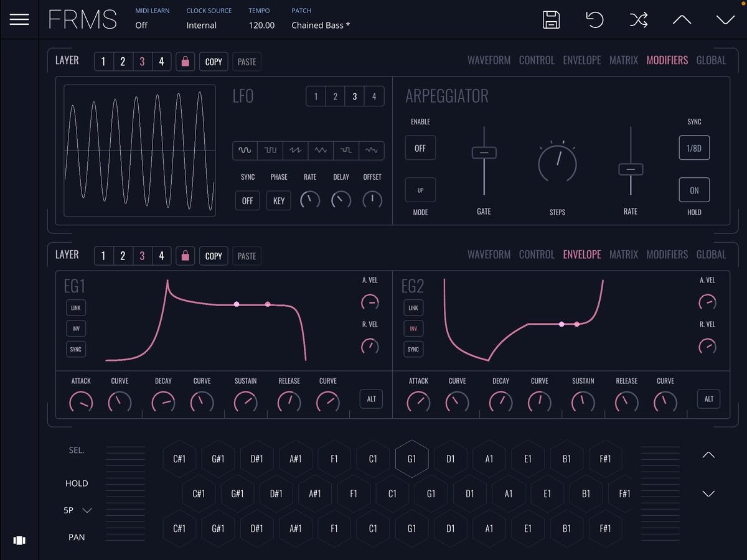Open WAVEFORM tab in lower envelope panel
The height and width of the screenshot is (560, 747).
coord(489,254)
